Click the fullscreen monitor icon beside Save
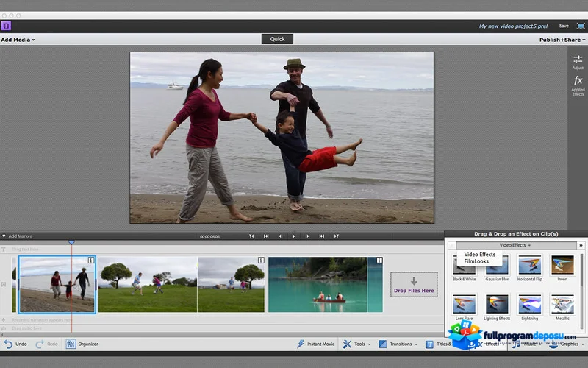The height and width of the screenshot is (368, 588). click(x=581, y=26)
